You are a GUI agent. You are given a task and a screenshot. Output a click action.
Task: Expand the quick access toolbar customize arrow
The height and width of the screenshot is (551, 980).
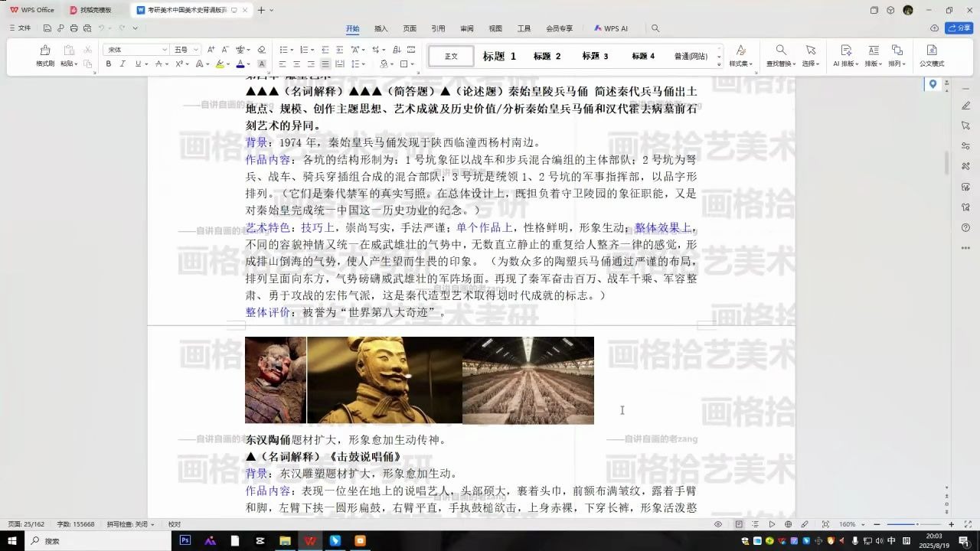[136, 28]
